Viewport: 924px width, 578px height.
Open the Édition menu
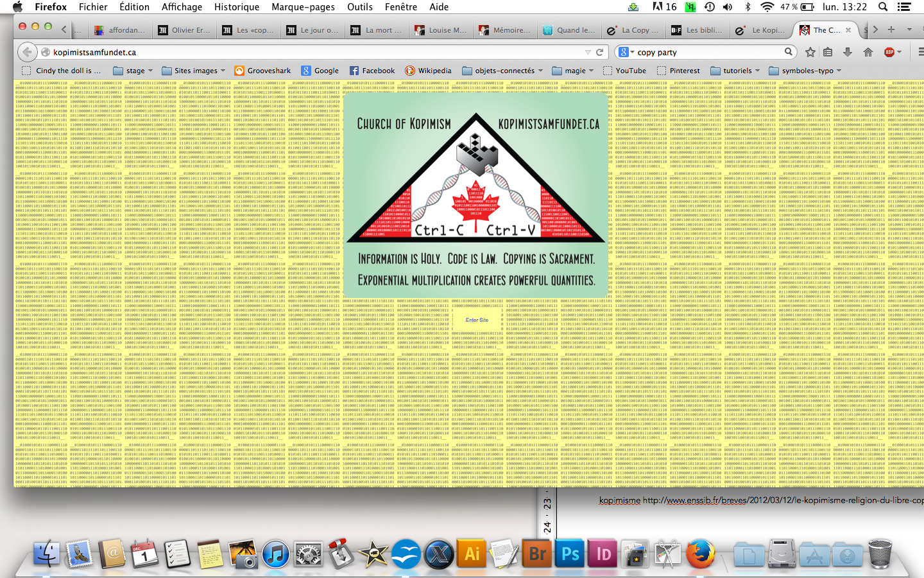coord(134,7)
